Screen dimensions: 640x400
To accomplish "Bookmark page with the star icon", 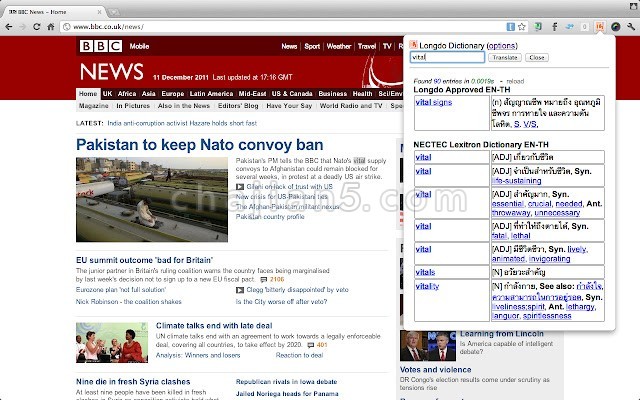I will click(522, 27).
